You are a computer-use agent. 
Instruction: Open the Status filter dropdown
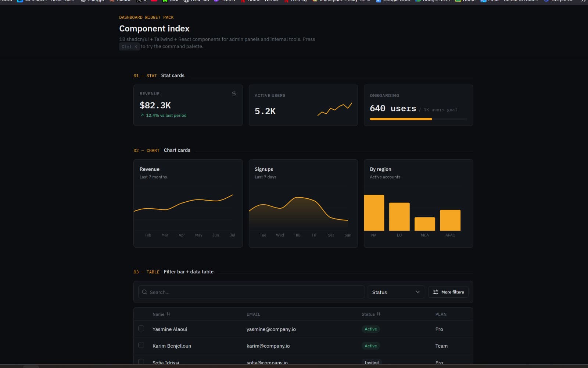coord(396,292)
